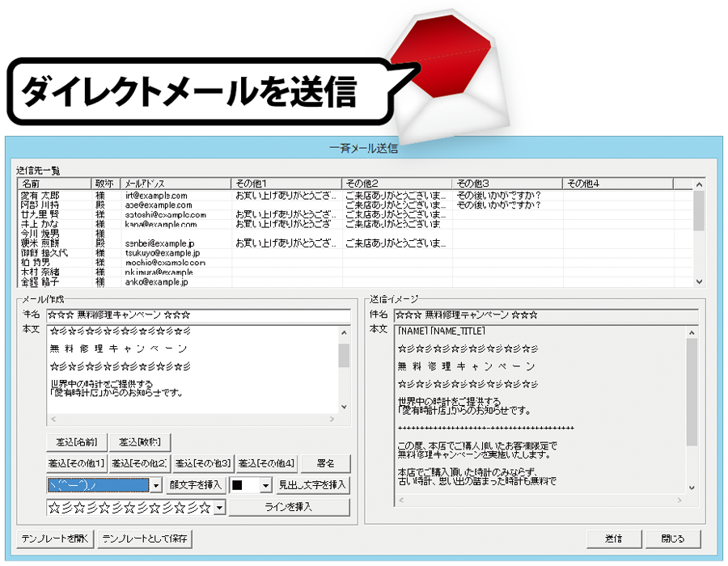Screen dimensions: 728x566
Task: Insert the 差込[その他1] merge field
Action: coord(77,463)
